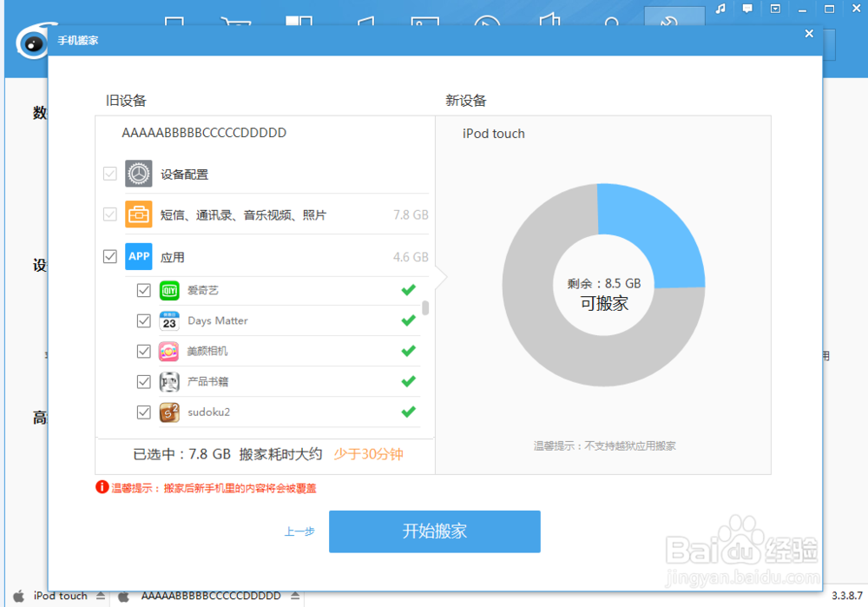Select the 爱奇艺 app icon
The width and height of the screenshot is (868, 607).
pyautogui.click(x=170, y=290)
